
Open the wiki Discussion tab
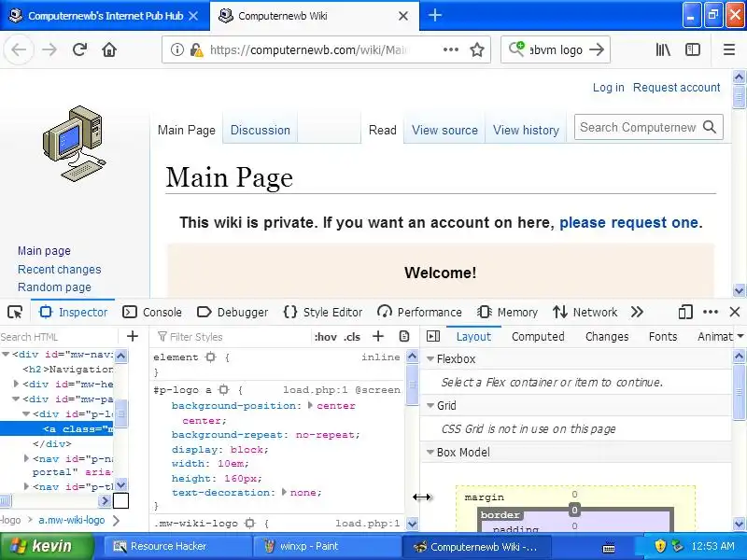coord(261,130)
